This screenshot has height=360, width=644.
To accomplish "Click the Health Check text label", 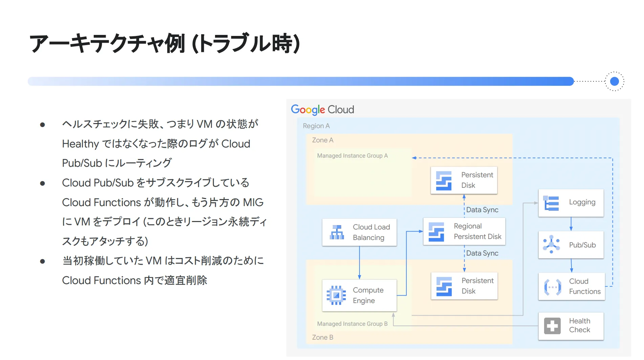I will tap(580, 325).
